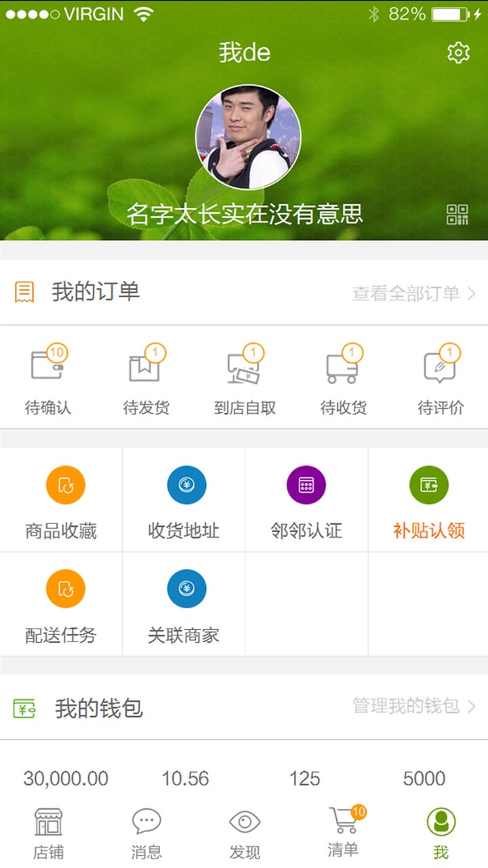The width and height of the screenshot is (488, 868).
Task: Expand 查看全部订单 view all orders
Action: click(414, 294)
